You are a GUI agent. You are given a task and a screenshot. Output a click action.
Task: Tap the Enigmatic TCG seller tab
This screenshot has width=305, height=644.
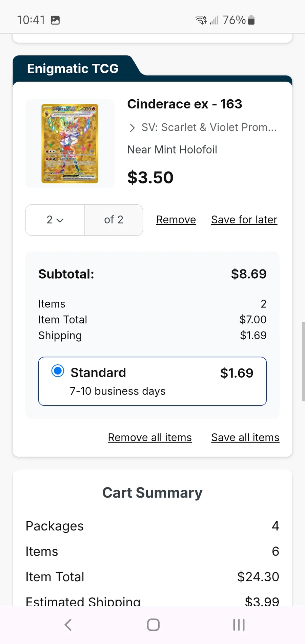click(x=73, y=69)
